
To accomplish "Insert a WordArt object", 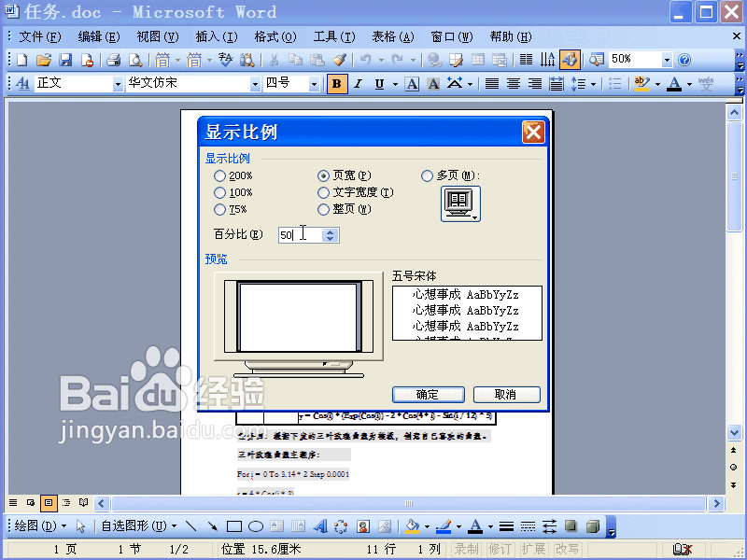I will pos(321,525).
